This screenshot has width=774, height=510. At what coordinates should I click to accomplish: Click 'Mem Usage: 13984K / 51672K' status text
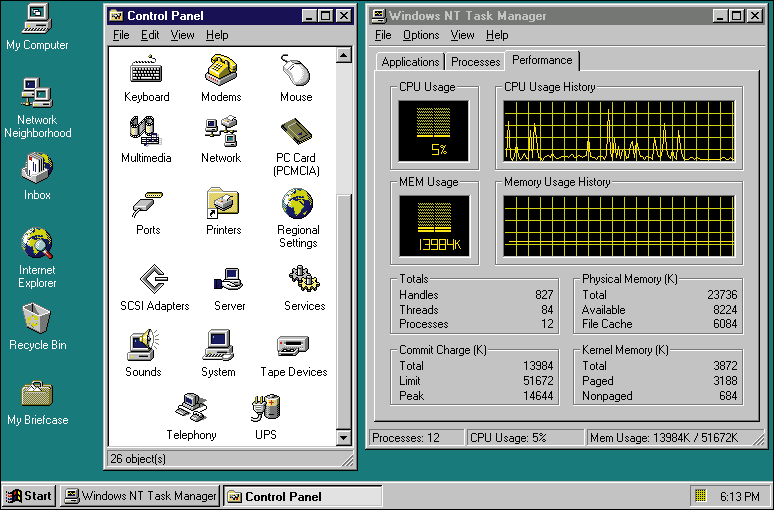[664, 438]
